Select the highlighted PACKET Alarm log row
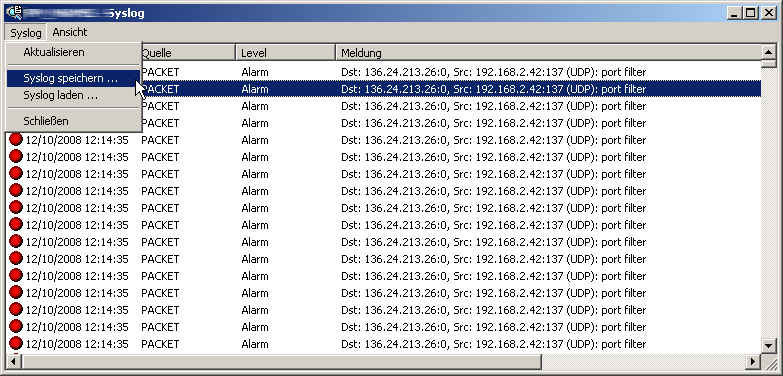The width and height of the screenshot is (783, 376). point(384,89)
